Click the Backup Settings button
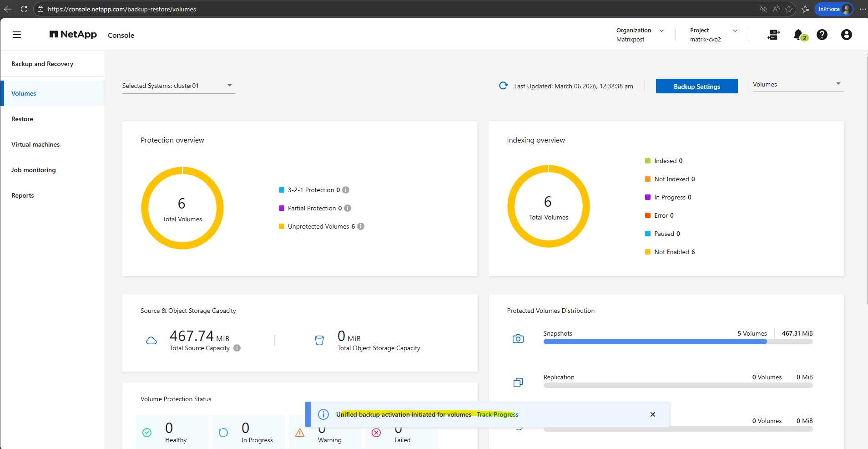The height and width of the screenshot is (449, 868). [696, 86]
